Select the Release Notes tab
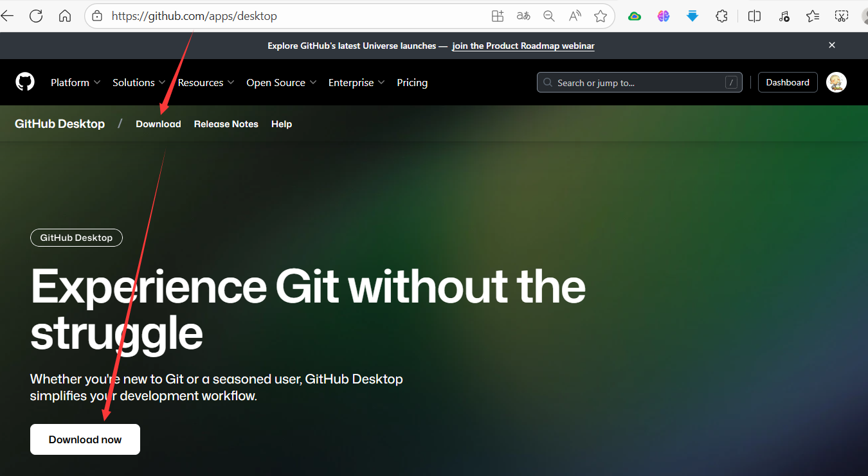The height and width of the screenshot is (476, 868). pos(226,124)
